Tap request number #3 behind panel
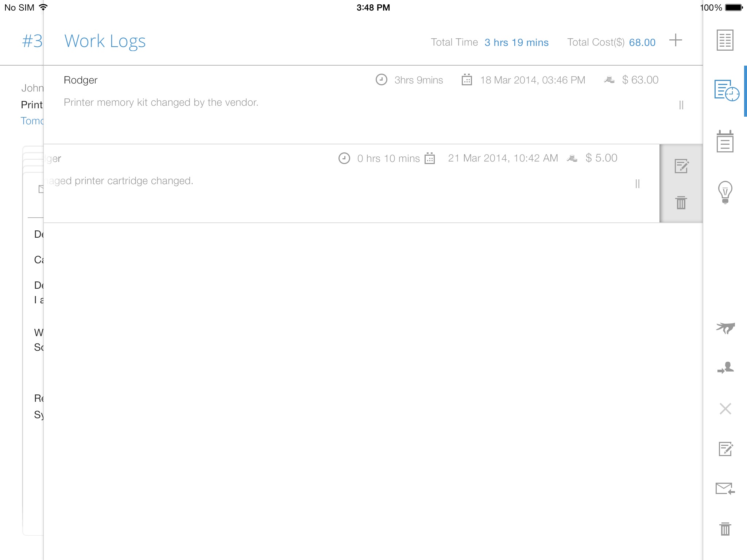The height and width of the screenshot is (560, 747). coord(32,41)
